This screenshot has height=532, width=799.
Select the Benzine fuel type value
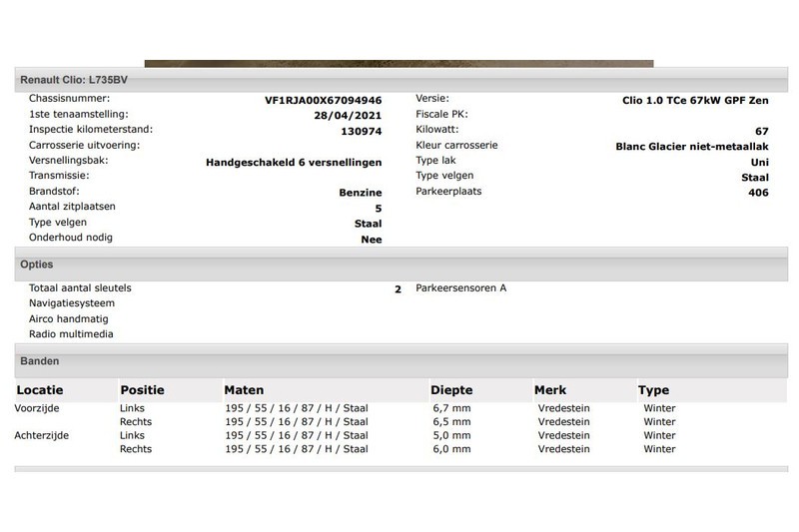361,193
